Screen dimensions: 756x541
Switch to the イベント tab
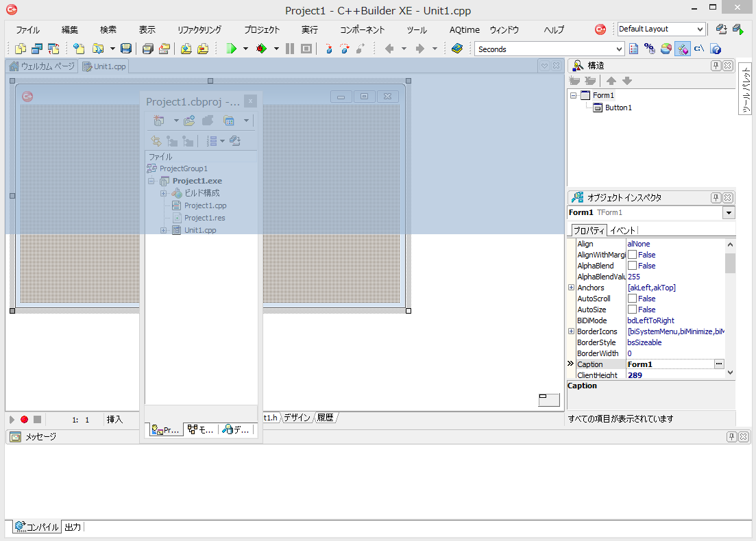(x=623, y=230)
